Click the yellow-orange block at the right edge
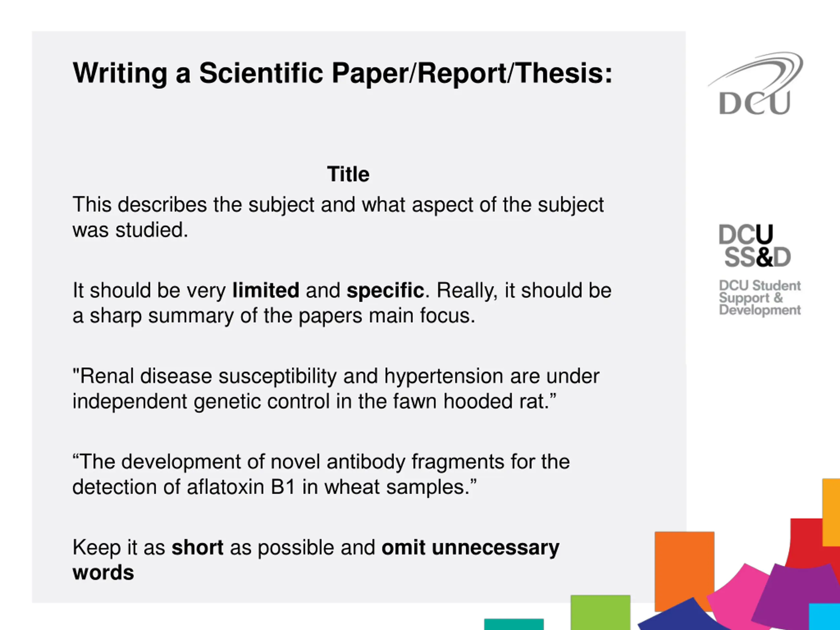840x630 pixels. [831, 512]
